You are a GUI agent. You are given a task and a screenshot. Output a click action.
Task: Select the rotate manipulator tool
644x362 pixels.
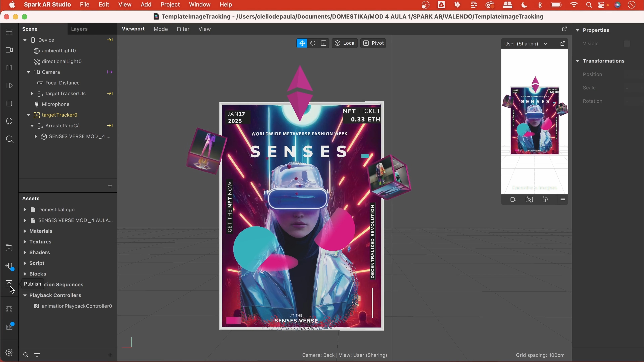click(x=313, y=43)
